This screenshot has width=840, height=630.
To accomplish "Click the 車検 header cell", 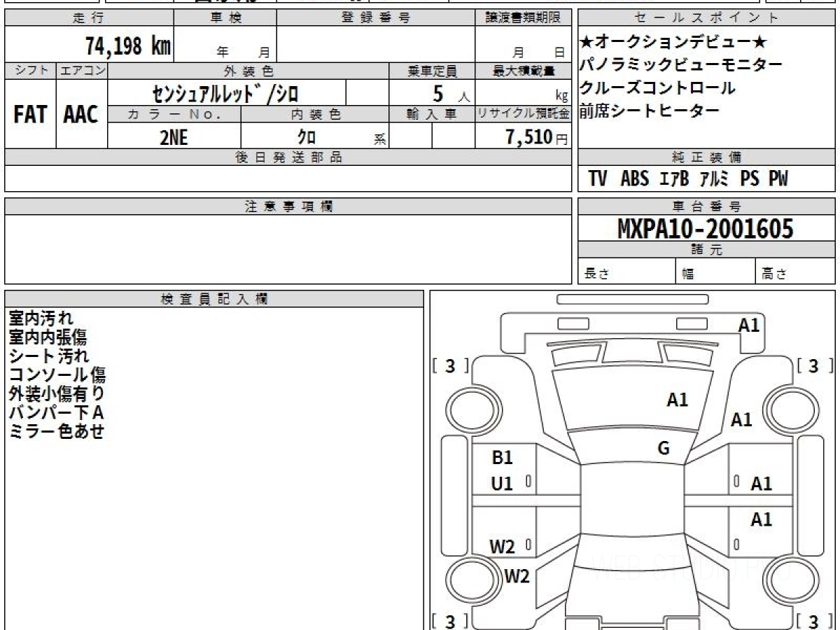I will coord(225,18).
